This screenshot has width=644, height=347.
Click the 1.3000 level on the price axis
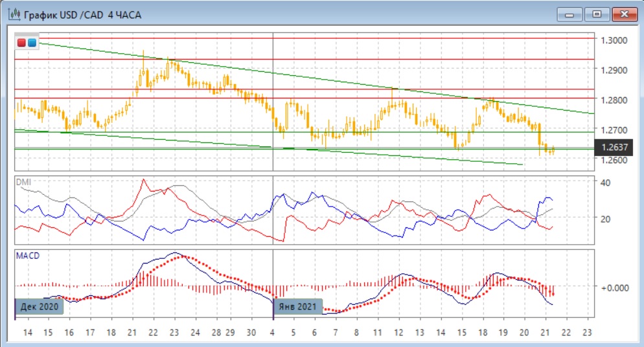click(x=614, y=40)
